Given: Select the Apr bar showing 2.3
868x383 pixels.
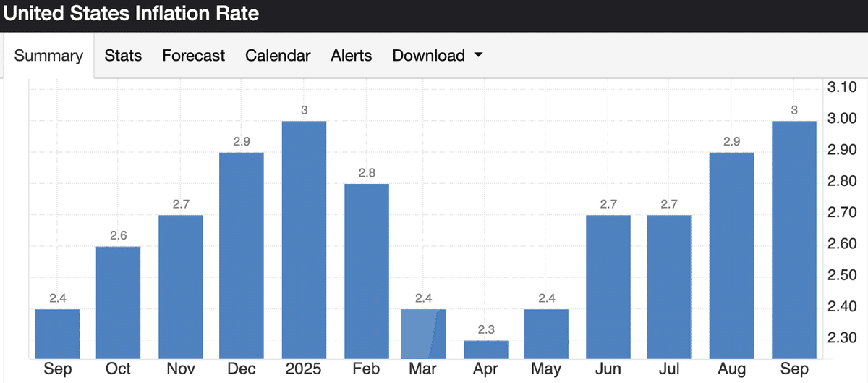Looking at the screenshot, I should [x=486, y=349].
